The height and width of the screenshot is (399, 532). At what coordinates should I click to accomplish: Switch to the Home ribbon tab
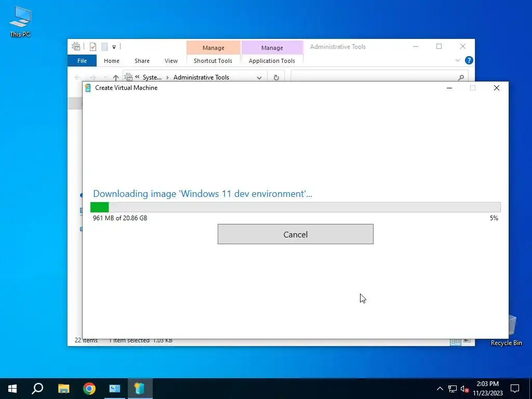[112, 61]
